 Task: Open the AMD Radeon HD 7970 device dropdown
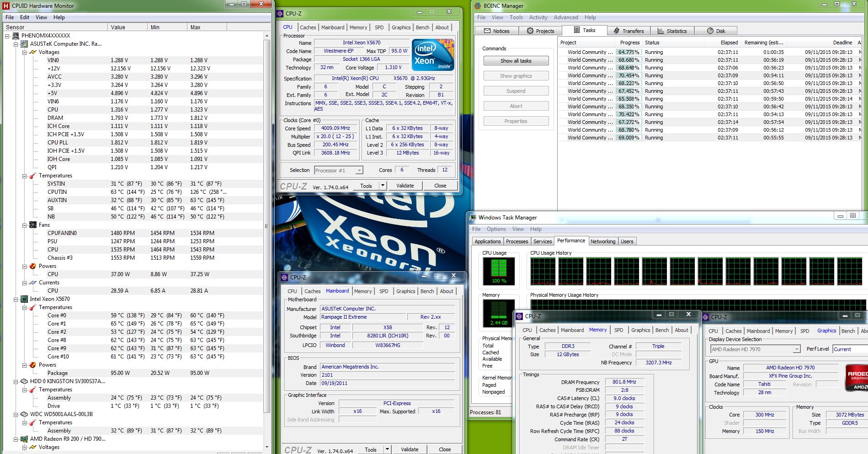[x=797, y=349]
